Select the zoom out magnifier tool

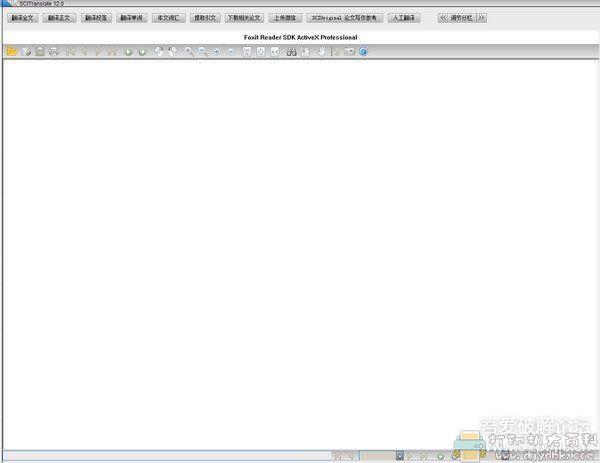pyautogui.click(x=203, y=52)
